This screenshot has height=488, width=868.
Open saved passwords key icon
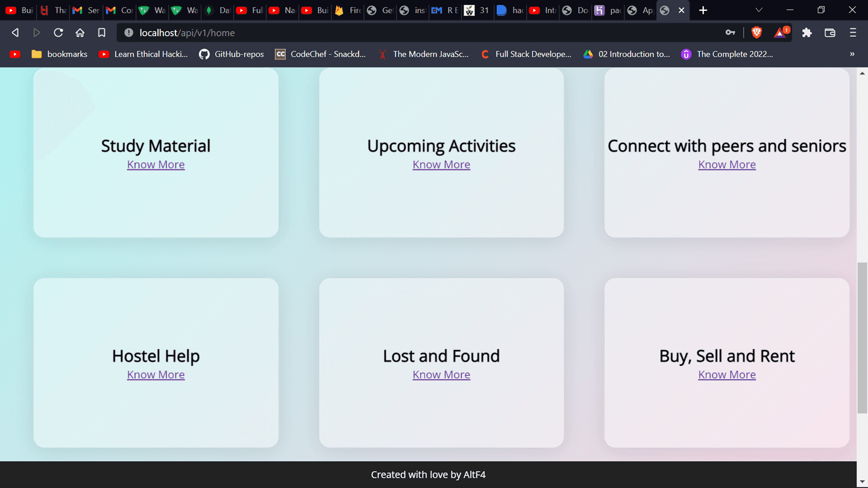[x=730, y=33]
